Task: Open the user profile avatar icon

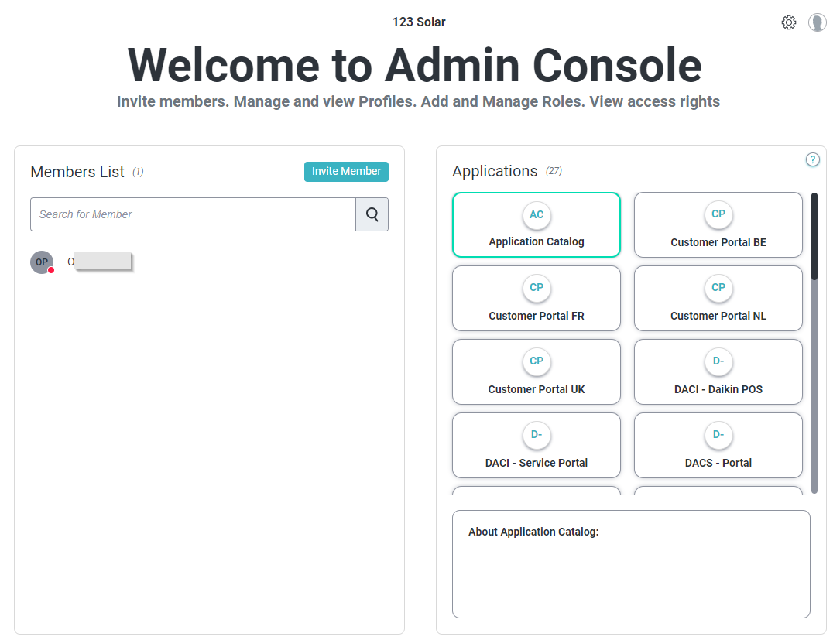Action: click(x=817, y=22)
